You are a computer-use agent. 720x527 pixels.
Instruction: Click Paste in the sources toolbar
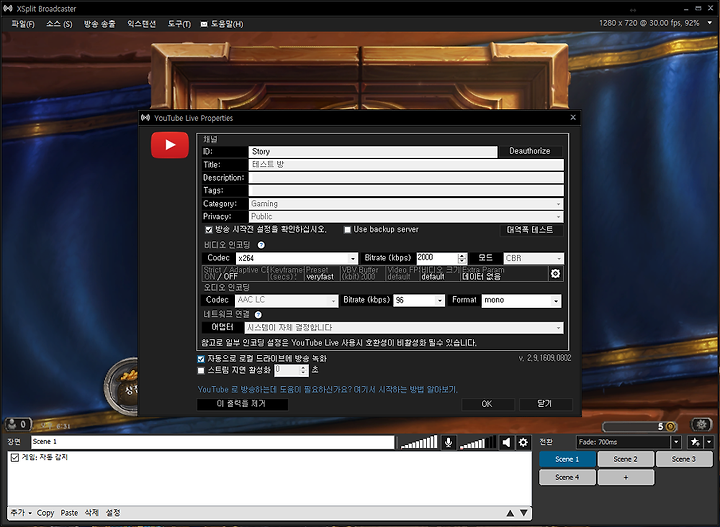point(69,513)
